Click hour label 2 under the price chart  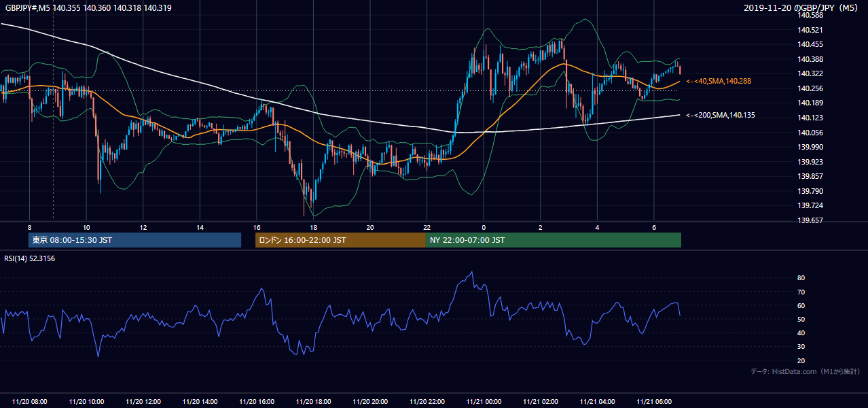[541, 227]
